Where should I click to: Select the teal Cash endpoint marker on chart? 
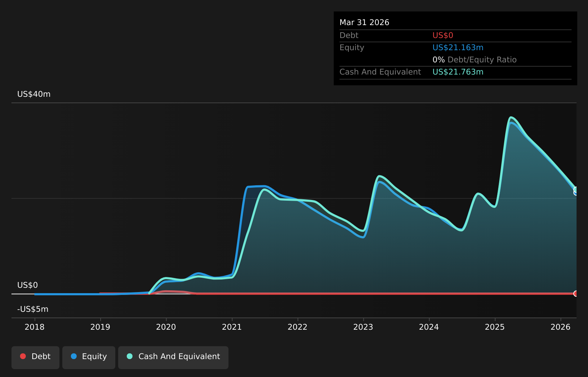576,190
